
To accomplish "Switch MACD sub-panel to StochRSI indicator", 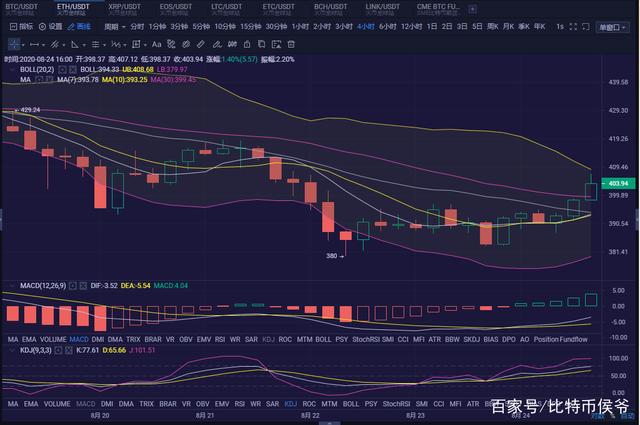I will point(366,339).
